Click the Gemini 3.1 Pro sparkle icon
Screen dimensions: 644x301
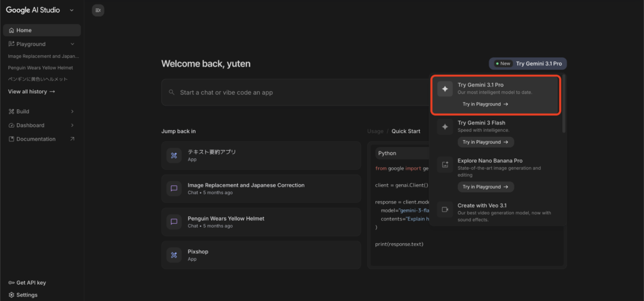(x=445, y=89)
